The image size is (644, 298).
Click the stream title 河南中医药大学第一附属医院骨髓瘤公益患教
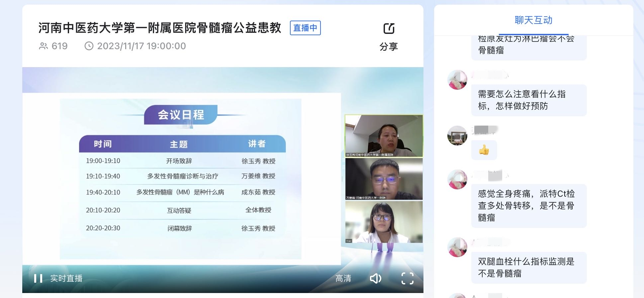[160, 28]
